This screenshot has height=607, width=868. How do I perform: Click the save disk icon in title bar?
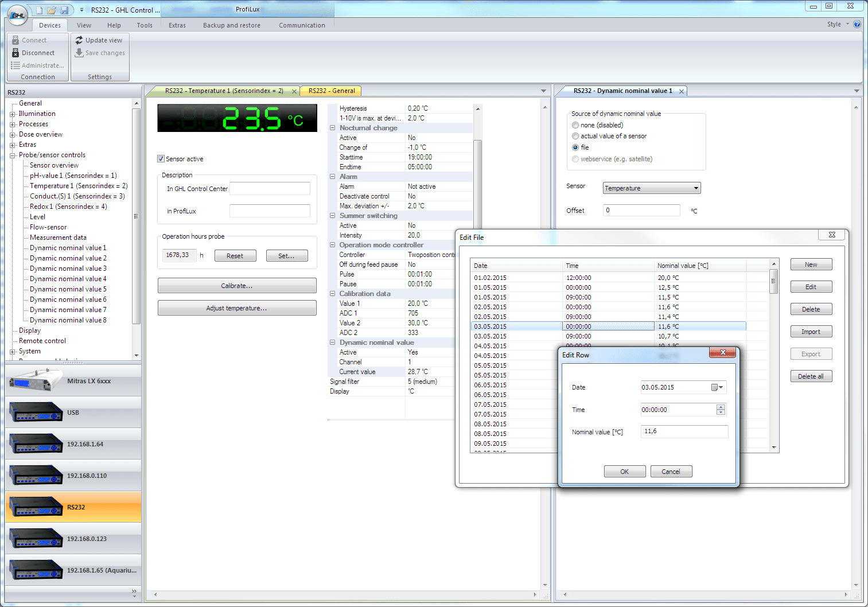tap(64, 10)
